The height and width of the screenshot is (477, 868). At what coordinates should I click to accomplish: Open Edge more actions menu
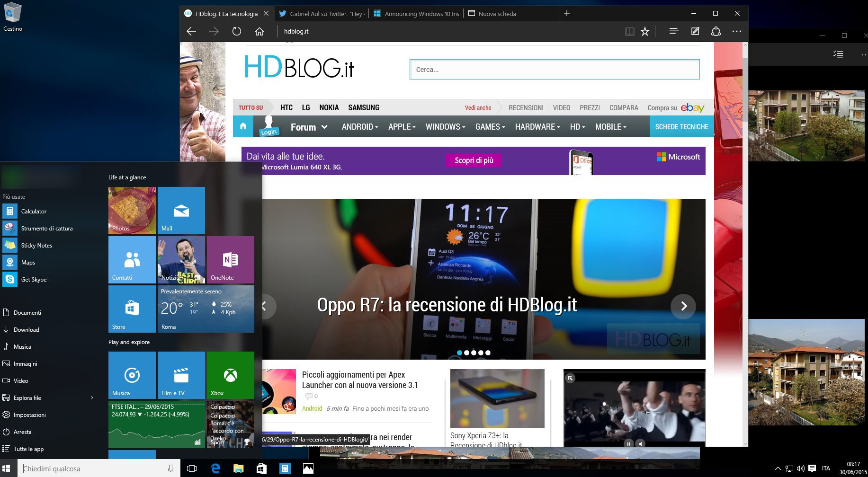click(x=737, y=31)
